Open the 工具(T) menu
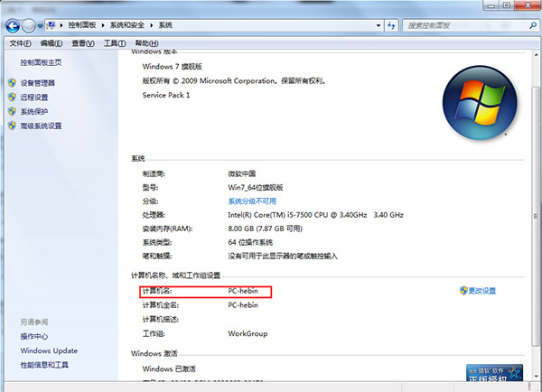This screenshot has height=392, width=542. pyautogui.click(x=114, y=43)
